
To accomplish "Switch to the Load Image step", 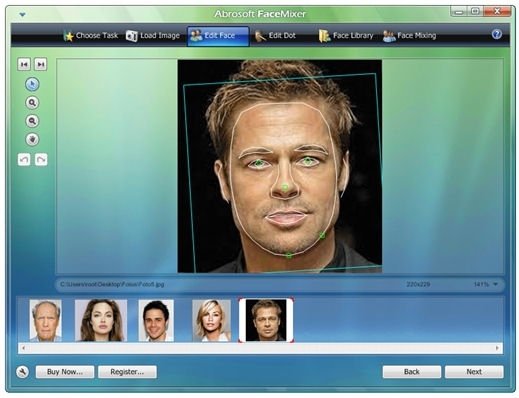I will click(x=153, y=36).
